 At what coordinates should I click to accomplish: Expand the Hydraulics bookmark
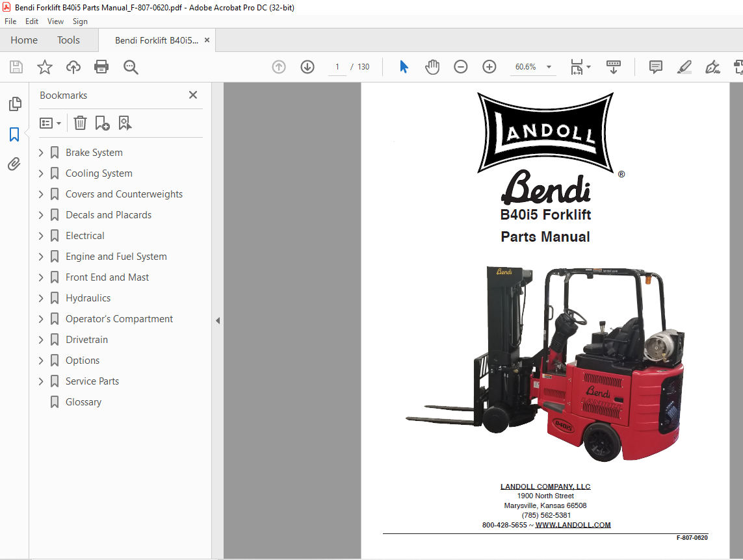coord(41,298)
